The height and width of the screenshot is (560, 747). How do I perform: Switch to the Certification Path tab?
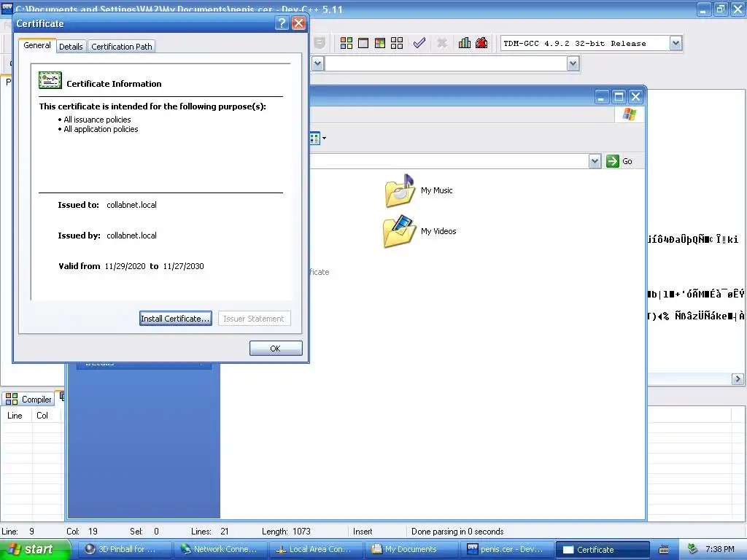[x=122, y=46]
